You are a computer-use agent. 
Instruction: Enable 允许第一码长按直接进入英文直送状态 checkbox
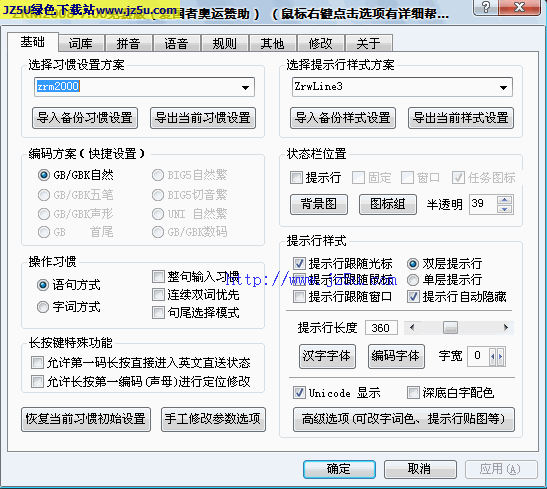tap(37, 363)
